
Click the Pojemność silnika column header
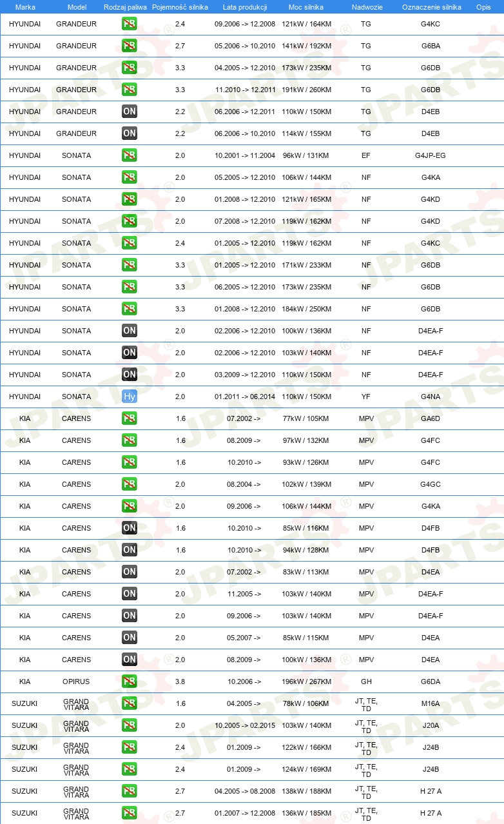(x=180, y=7)
